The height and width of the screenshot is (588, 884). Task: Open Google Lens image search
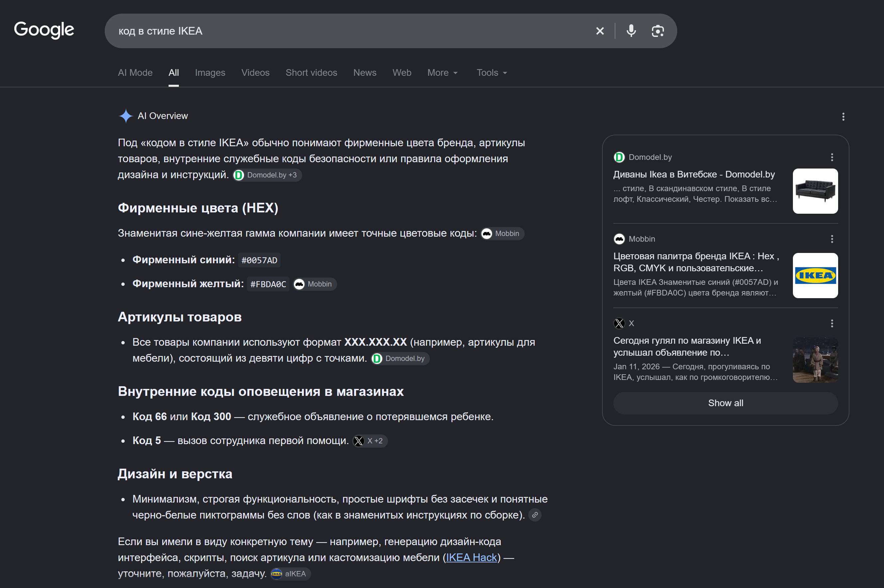point(658,31)
